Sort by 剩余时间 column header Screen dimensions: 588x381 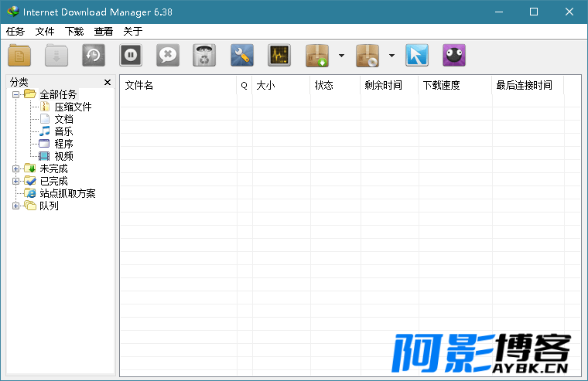pyautogui.click(x=389, y=85)
